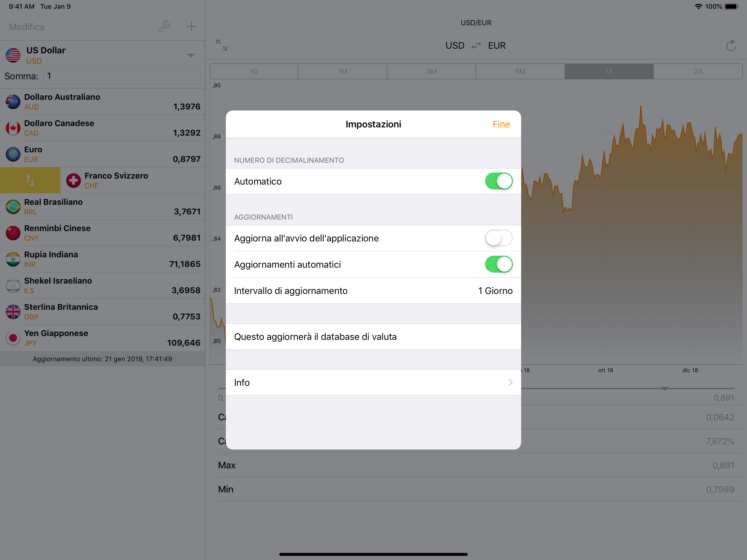
Task: Open the US Dollar base currency dropdown arrow
Action: tap(191, 56)
